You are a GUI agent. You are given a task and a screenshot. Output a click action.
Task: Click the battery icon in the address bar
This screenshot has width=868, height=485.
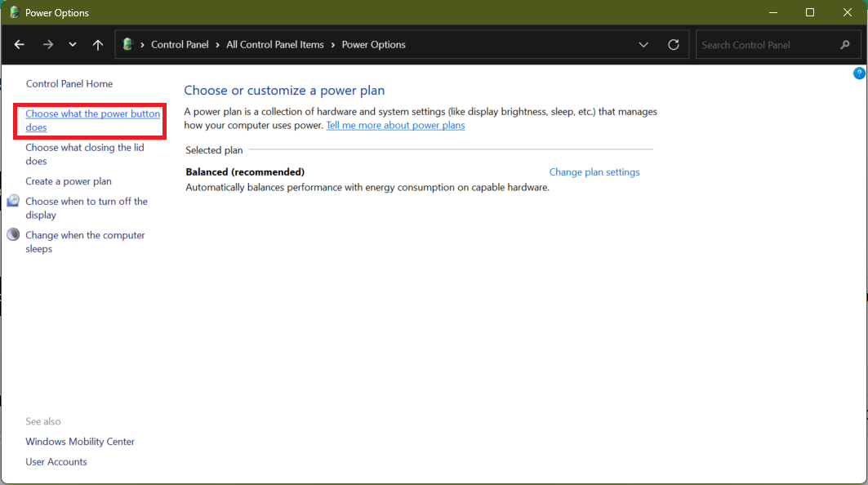click(127, 45)
